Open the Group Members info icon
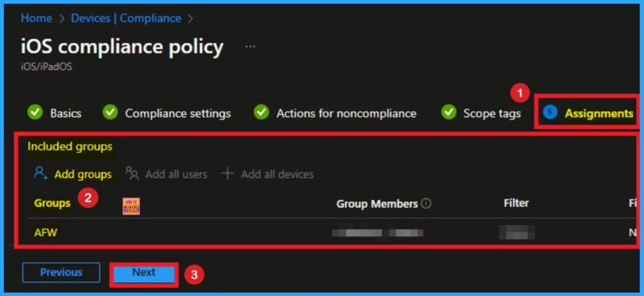Viewport: 644px width, 296px height. point(426,204)
